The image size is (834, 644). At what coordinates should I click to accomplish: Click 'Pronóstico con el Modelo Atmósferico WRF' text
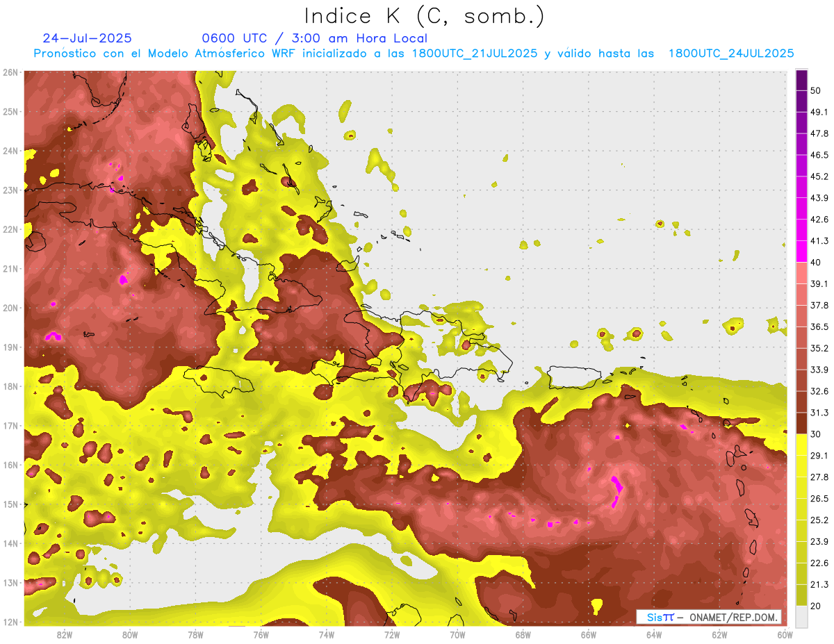(x=164, y=53)
